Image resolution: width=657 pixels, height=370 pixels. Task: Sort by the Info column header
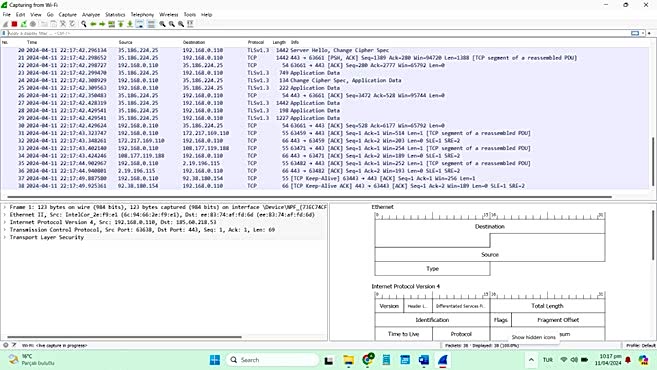(x=295, y=42)
